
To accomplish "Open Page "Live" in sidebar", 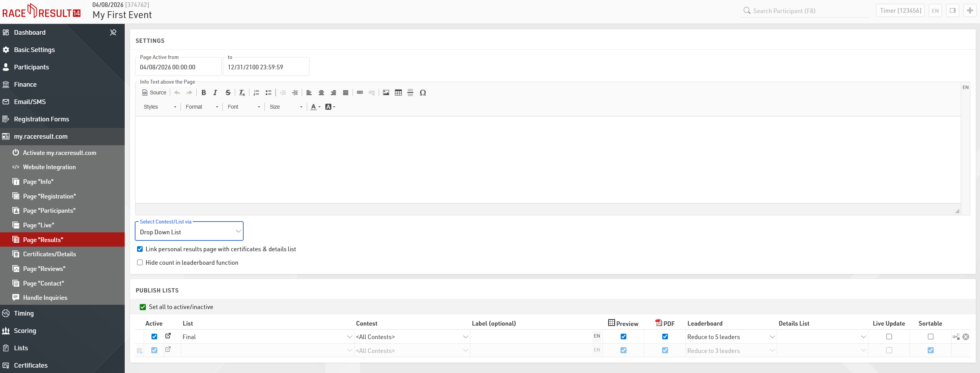I will (x=38, y=225).
